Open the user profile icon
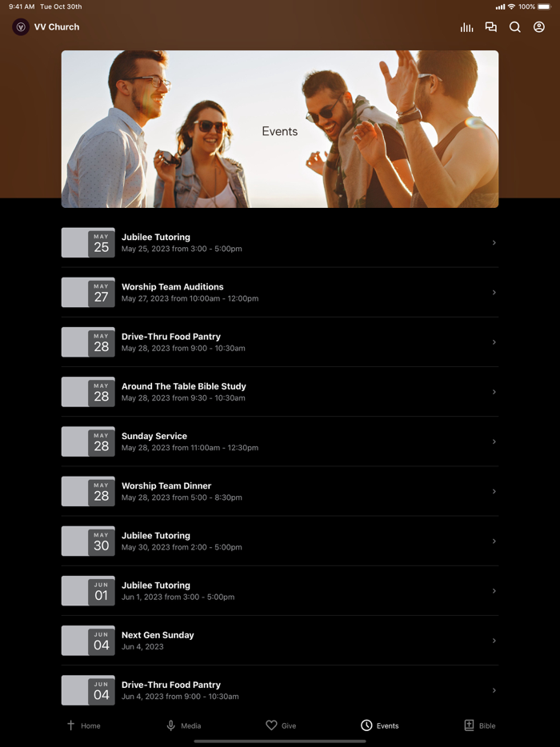Viewport: 560px width, 747px height. [x=539, y=27]
